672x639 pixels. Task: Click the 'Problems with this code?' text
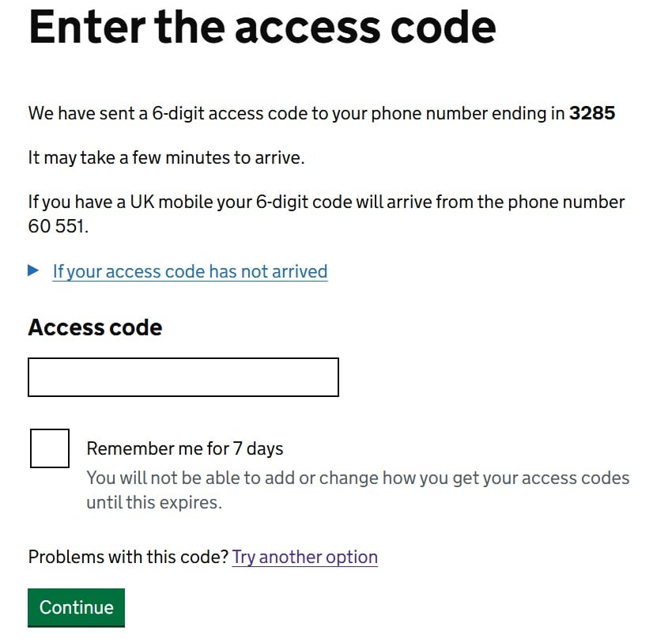tap(128, 557)
